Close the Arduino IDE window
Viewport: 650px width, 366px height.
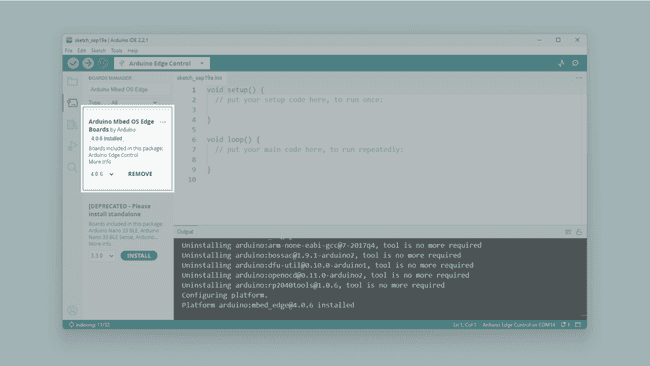(x=577, y=40)
